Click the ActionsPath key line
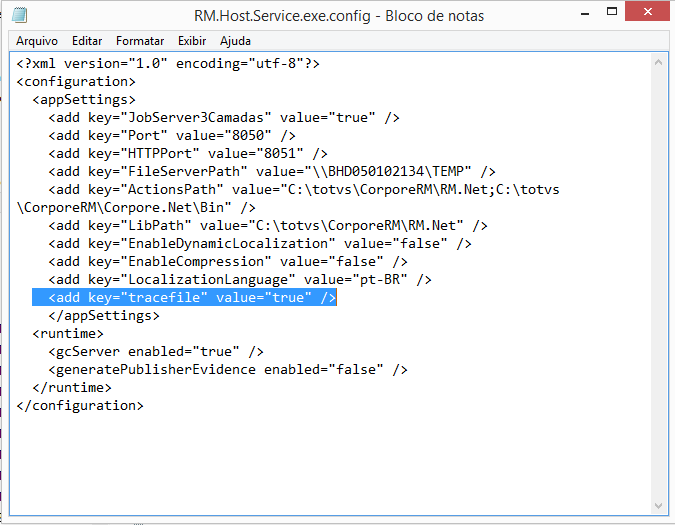 [304, 190]
